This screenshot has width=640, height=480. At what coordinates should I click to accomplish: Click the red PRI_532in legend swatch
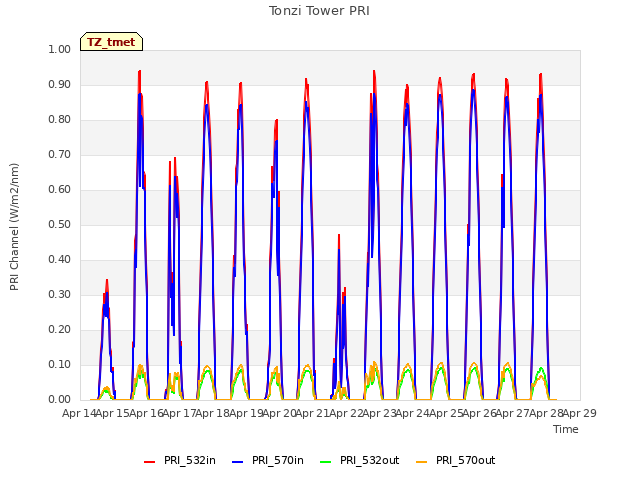pyautogui.click(x=149, y=462)
